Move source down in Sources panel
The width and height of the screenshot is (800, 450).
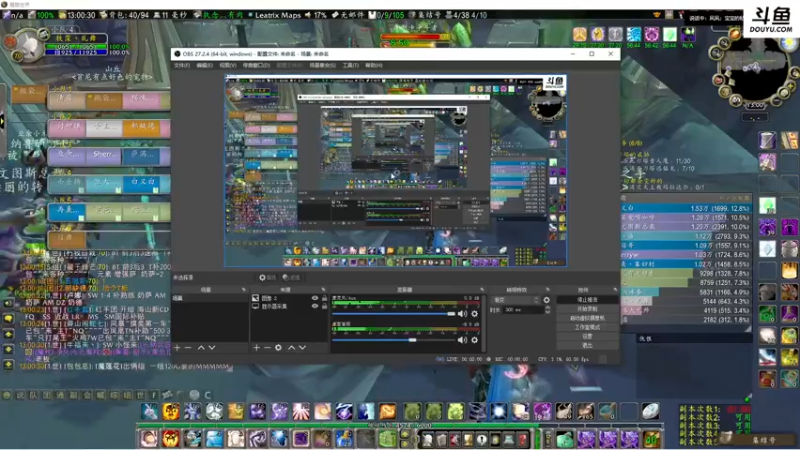click(302, 347)
